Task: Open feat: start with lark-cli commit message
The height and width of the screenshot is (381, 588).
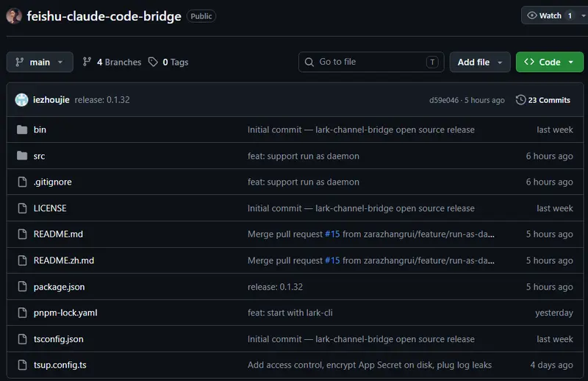Action: tap(290, 313)
